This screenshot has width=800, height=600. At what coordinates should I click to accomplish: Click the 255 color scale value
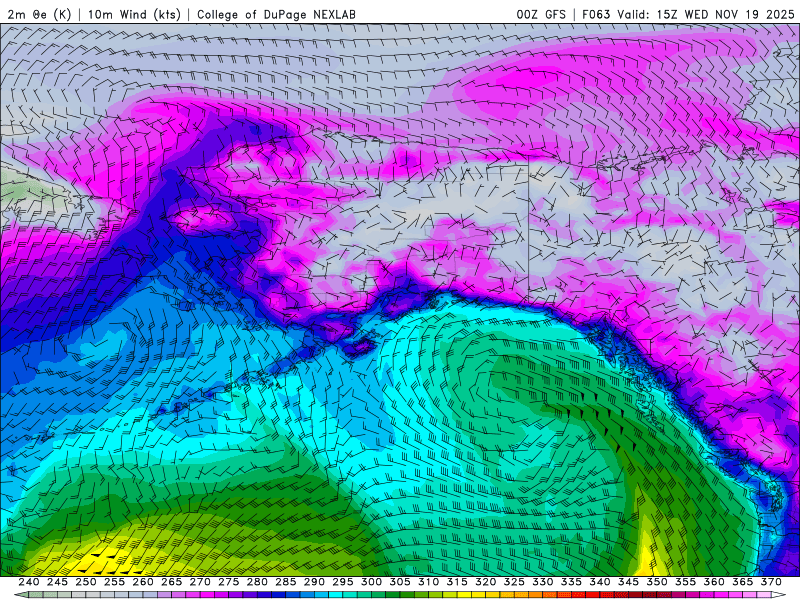114,582
